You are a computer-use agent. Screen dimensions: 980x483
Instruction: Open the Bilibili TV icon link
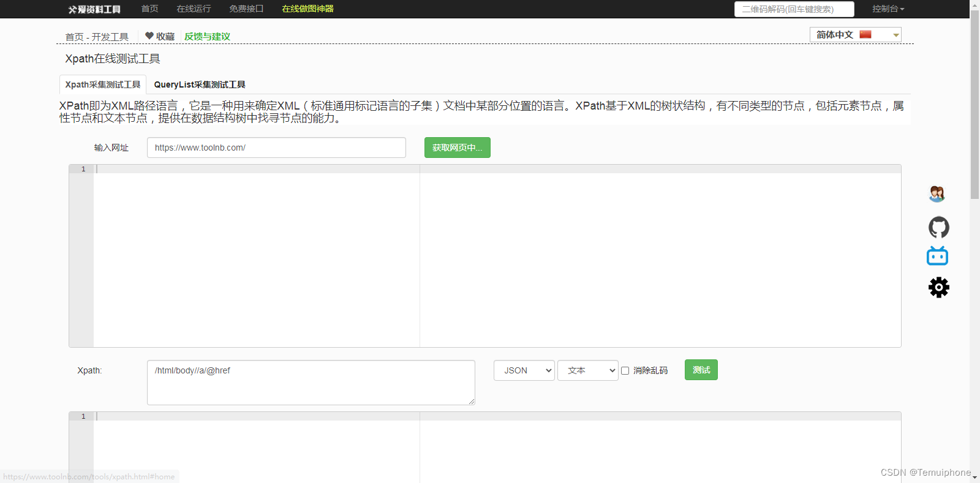coord(937,256)
